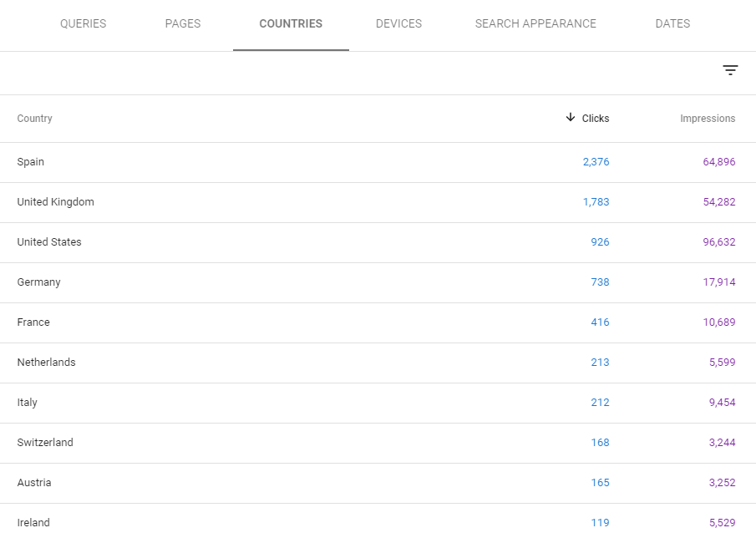Choose Germany in the country list
756x538 pixels.
tap(38, 282)
